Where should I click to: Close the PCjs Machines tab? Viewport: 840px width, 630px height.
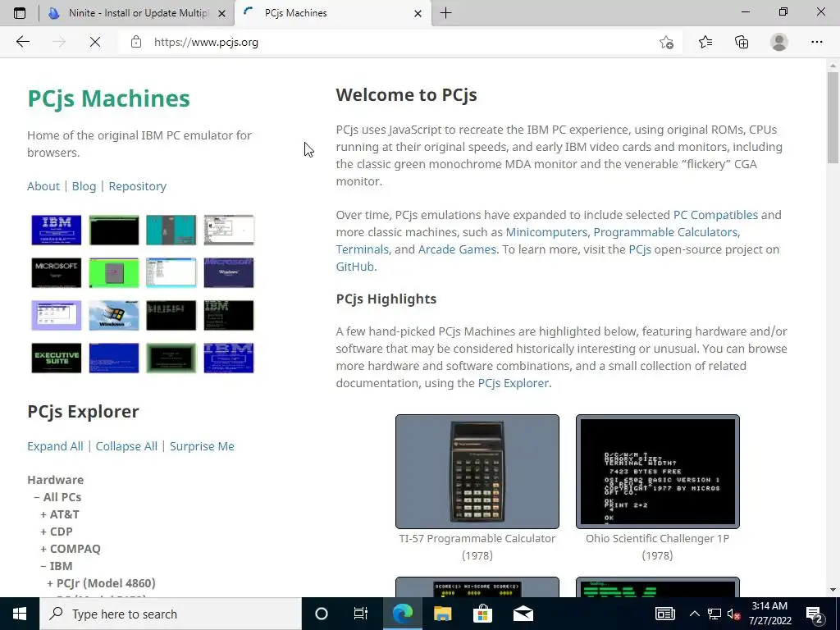tap(418, 13)
